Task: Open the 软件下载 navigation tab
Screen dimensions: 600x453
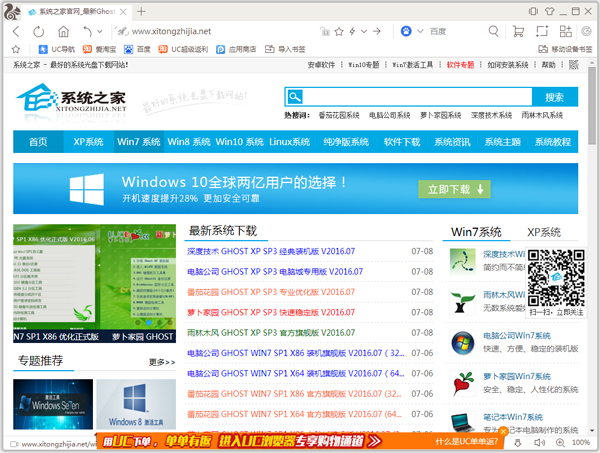Action: click(402, 142)
